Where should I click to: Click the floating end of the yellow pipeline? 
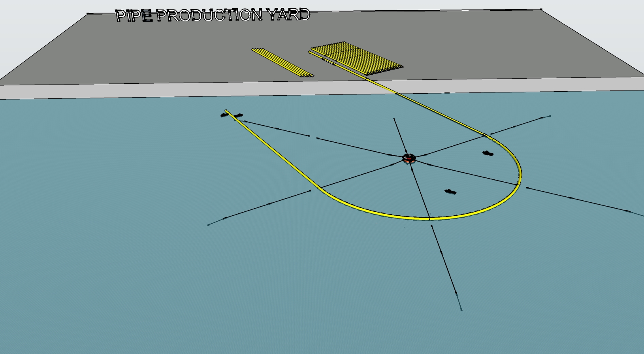(x=227, y=112)
